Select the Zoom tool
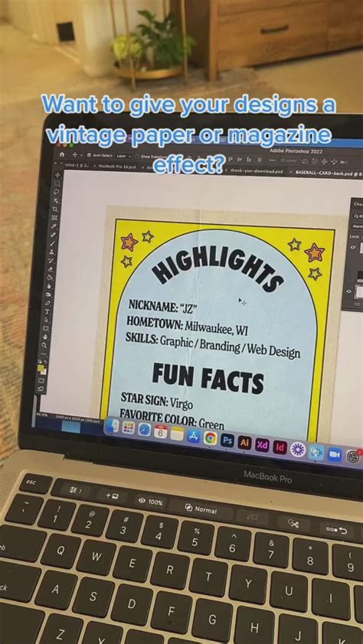This screenshot has height=644, width=363. (x=44, y=346)
